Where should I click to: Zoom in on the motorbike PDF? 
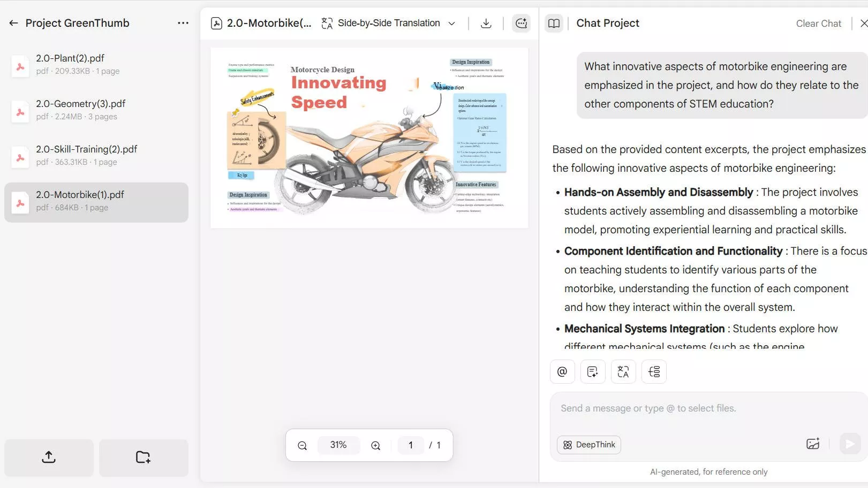tap(375, 445)
